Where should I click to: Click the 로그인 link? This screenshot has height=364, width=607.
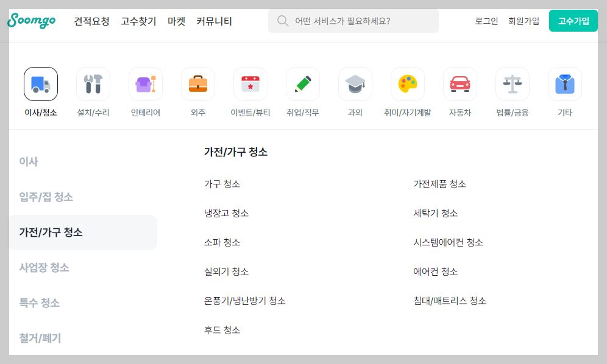tap(486, 21)
